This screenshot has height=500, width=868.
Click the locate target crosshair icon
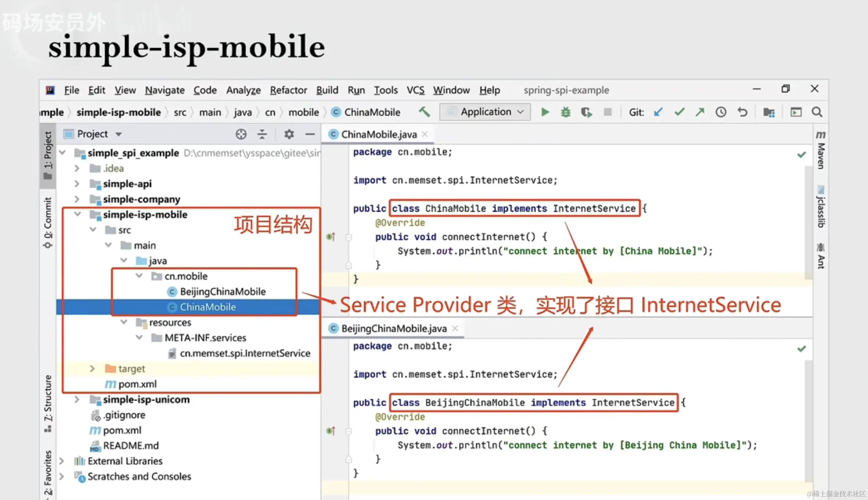tap(241, 134)
